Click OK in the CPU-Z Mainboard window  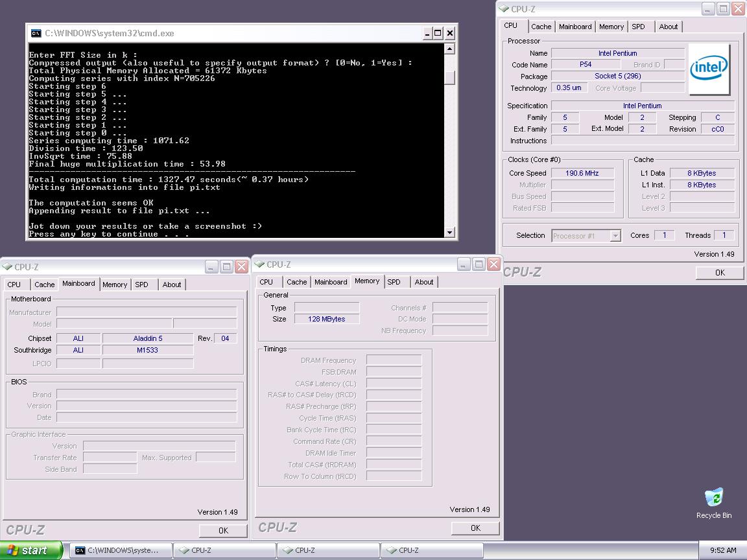(x=223, y=530)
